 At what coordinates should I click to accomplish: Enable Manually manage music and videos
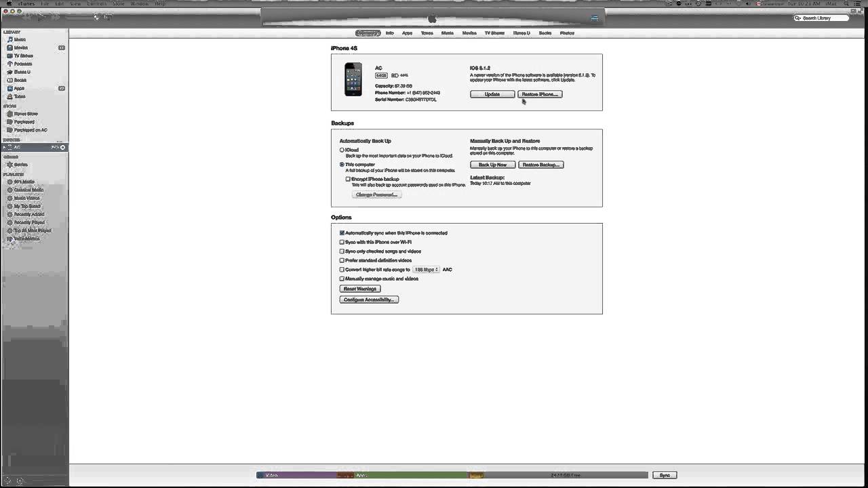pyautogui.click(x=342, y=279)
